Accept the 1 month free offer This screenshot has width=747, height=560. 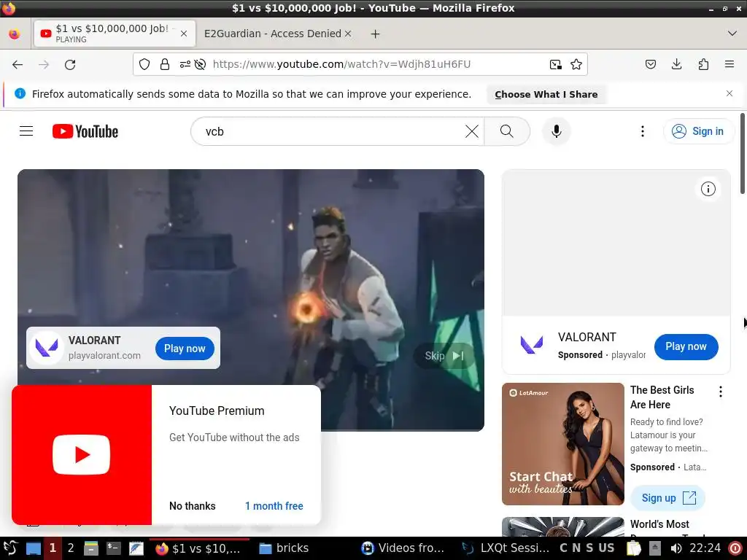pyautogui.click(x=274, y=506)
